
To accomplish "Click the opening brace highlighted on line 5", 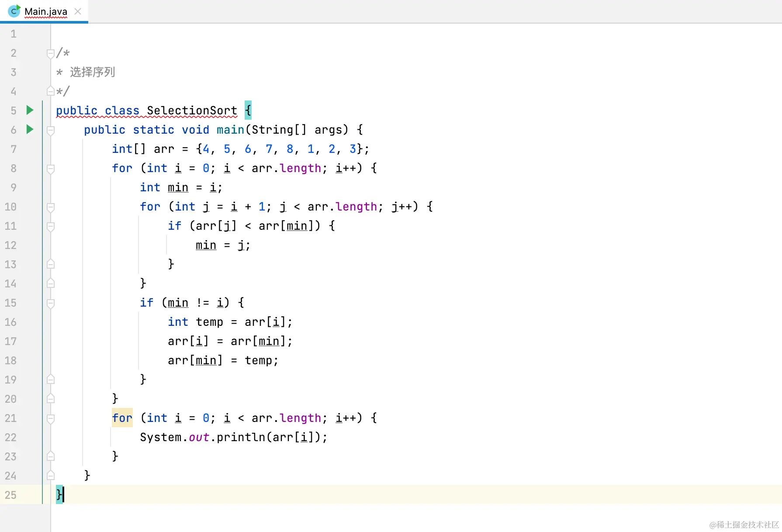I will (x=248, y=110).
